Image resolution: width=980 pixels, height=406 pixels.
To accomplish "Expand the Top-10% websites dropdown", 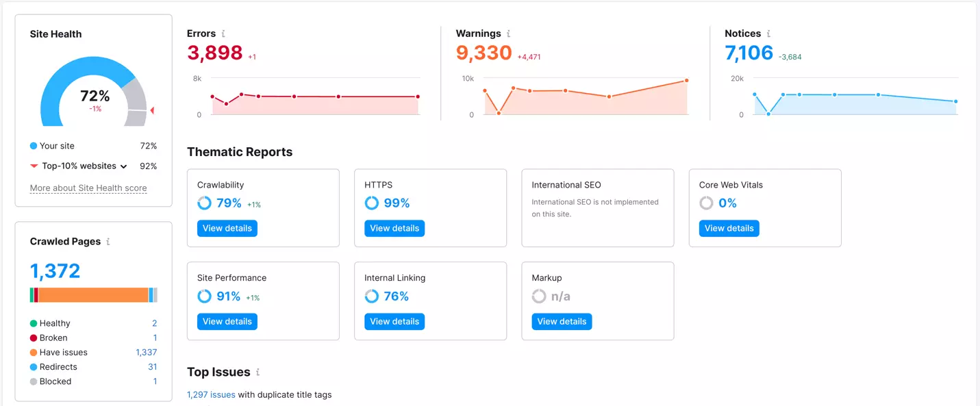I will coord(123,166).
